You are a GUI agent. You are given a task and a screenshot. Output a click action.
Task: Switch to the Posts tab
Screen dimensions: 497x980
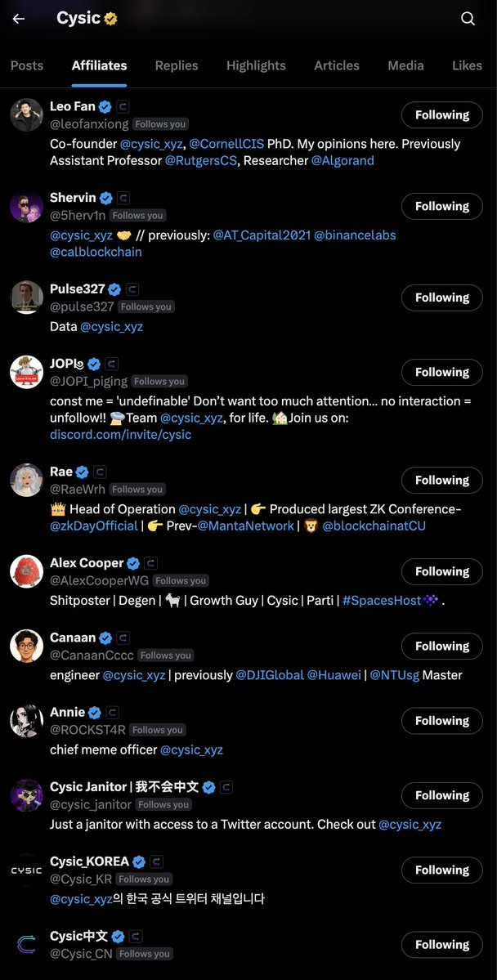coord(27,65)
